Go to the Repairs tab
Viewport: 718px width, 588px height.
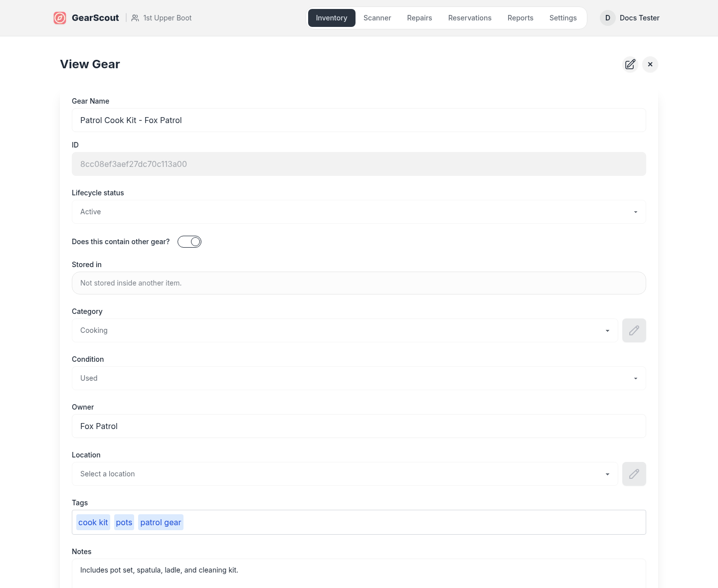(x=419, y=18)
